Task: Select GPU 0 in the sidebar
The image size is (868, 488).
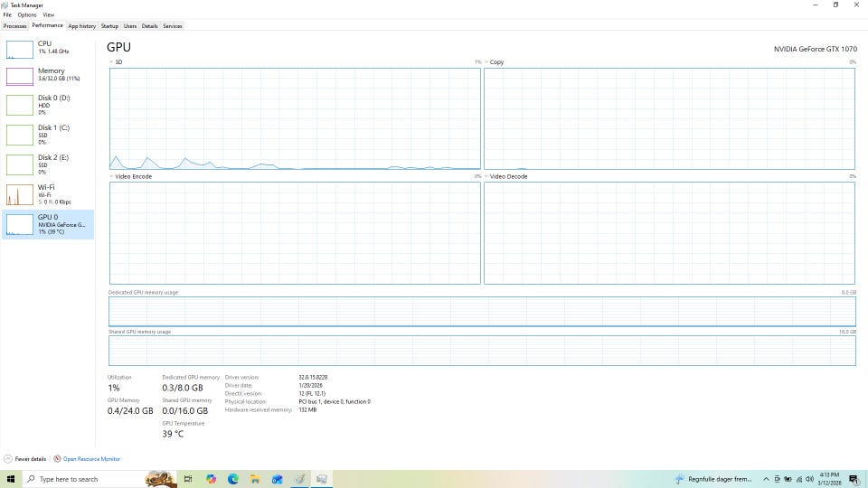Action: coord(48,224)
